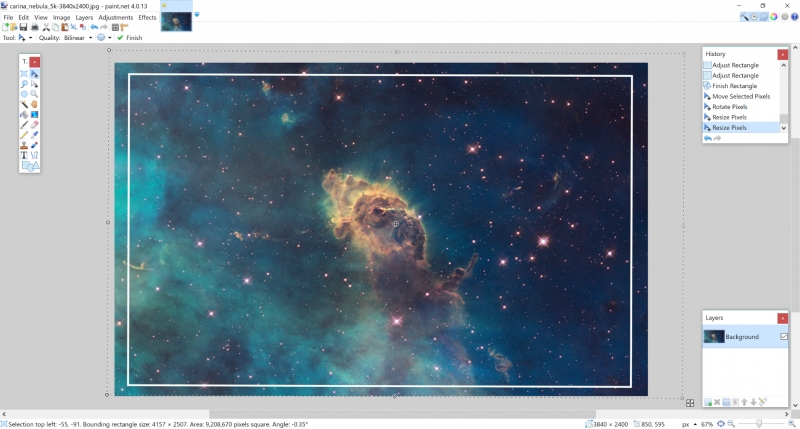Select the Rectangle Select tool
800x429 pixels.
click(x=24, y=74)
